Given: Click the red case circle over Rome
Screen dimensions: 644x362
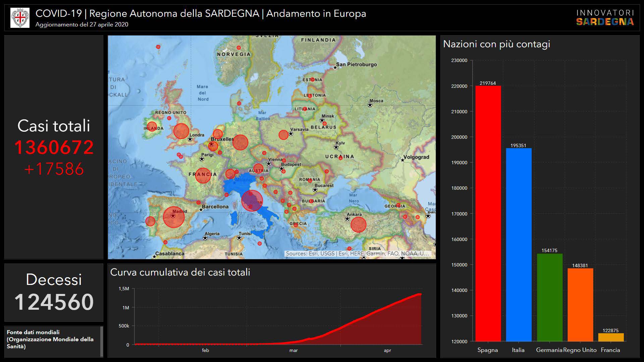Looking at the screenshot, I should tap(252, 201).
